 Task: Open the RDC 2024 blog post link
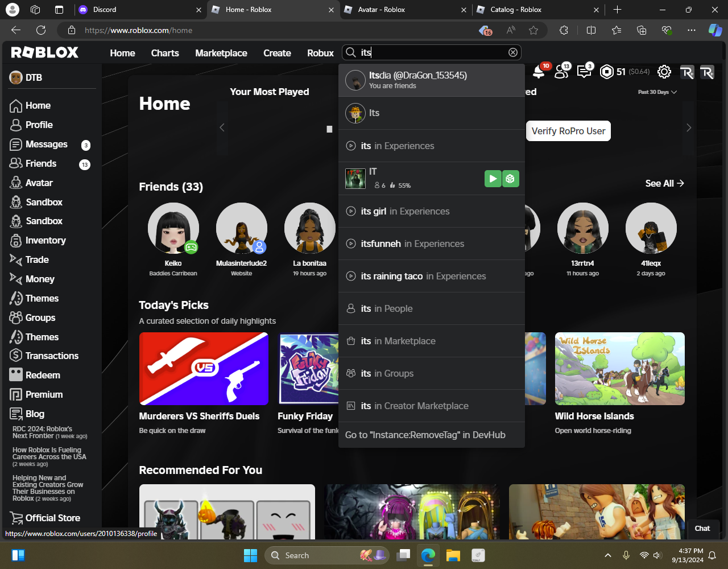click(50, 432)
